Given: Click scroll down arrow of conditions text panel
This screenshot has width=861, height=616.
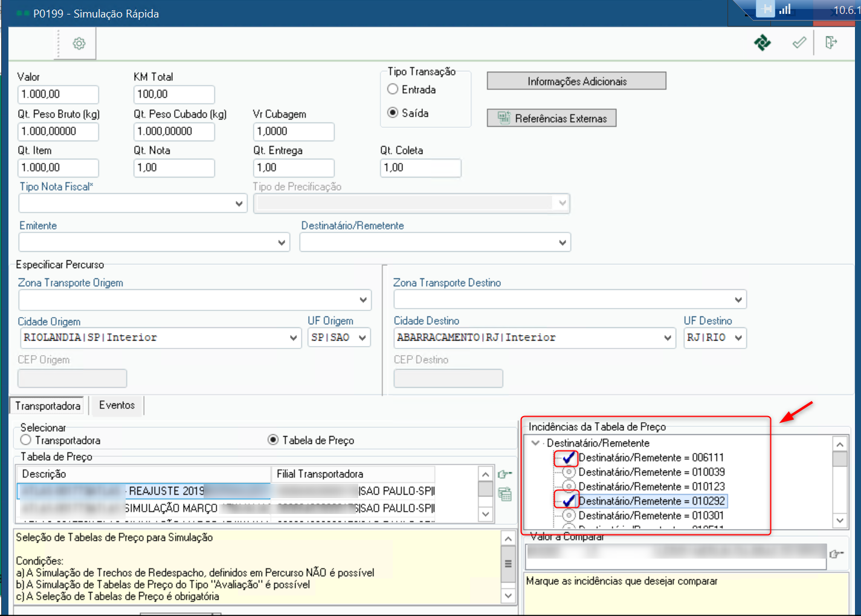Looking at the screenshot, I should 508,595.
